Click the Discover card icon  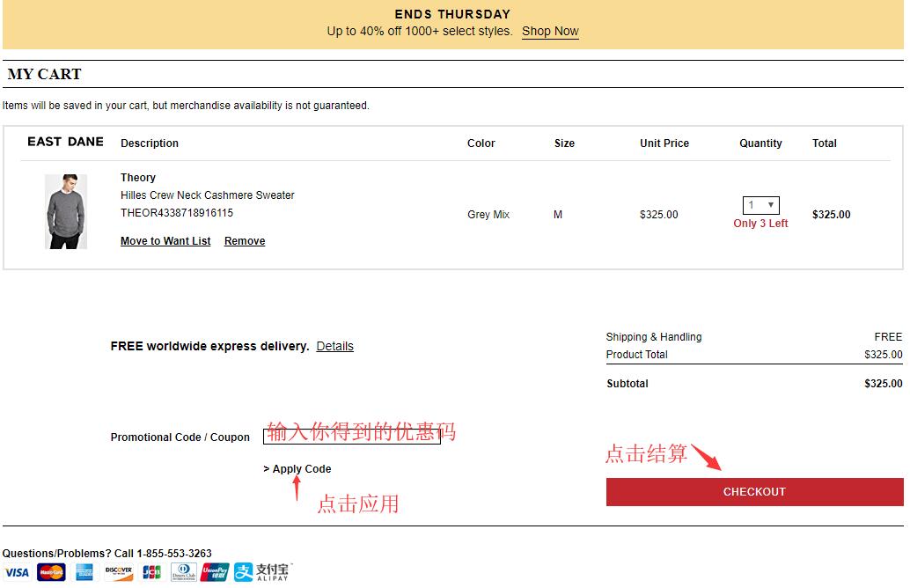point(119,572)
